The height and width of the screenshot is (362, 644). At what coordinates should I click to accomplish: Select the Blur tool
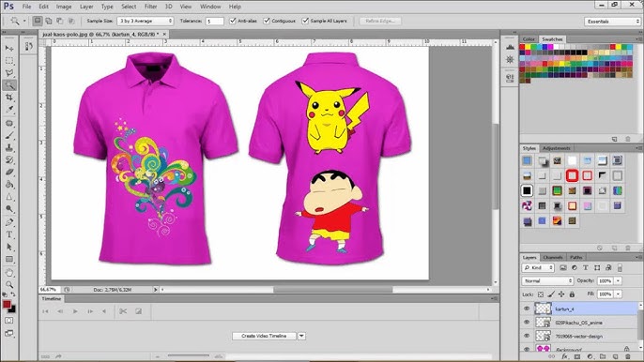tap(9, 197)
